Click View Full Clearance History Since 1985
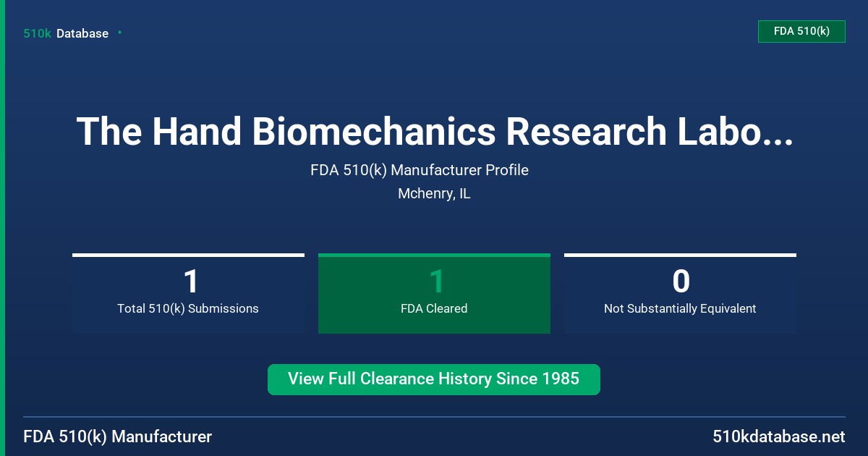Screen dimensions: 868x456 click(x=434, y=379)
